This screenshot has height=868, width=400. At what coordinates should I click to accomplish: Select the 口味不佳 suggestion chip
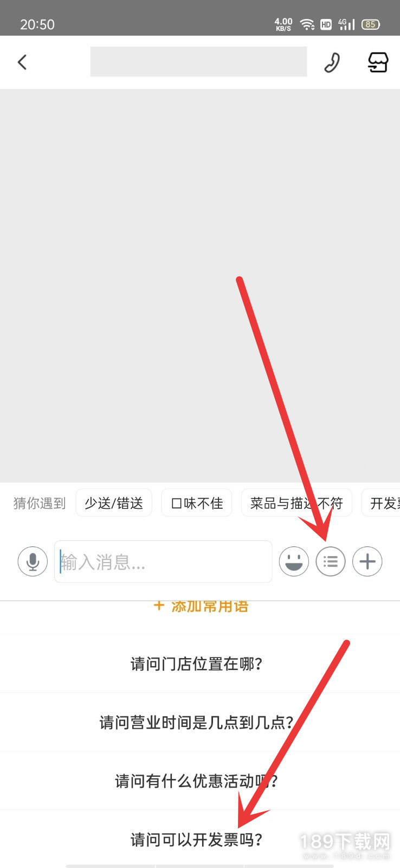pos(197,503)
